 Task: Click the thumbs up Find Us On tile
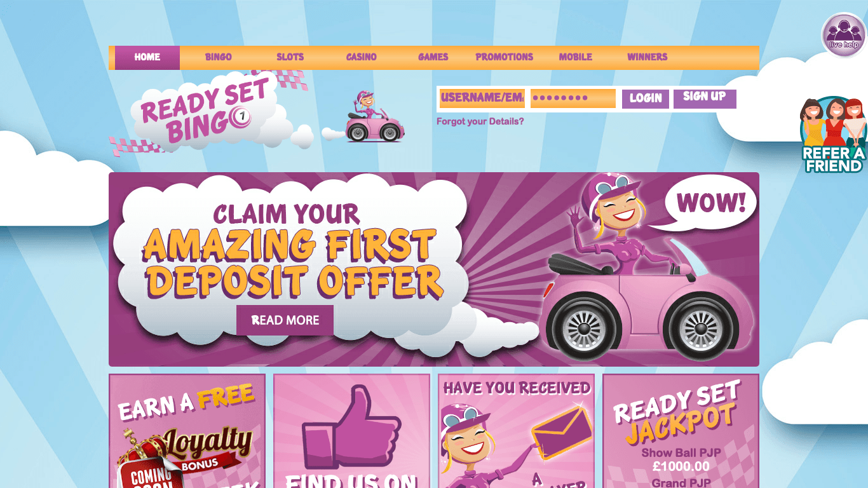coord(351,431)
